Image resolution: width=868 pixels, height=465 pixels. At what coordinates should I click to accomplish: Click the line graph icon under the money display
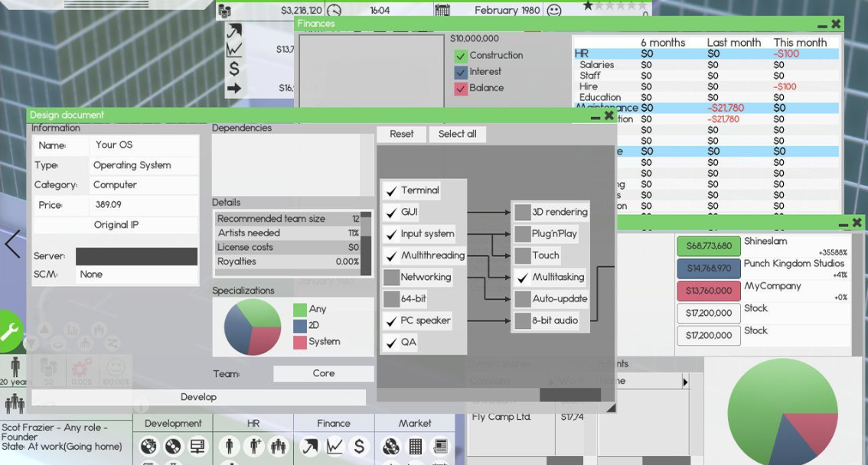tap(234, 50)
